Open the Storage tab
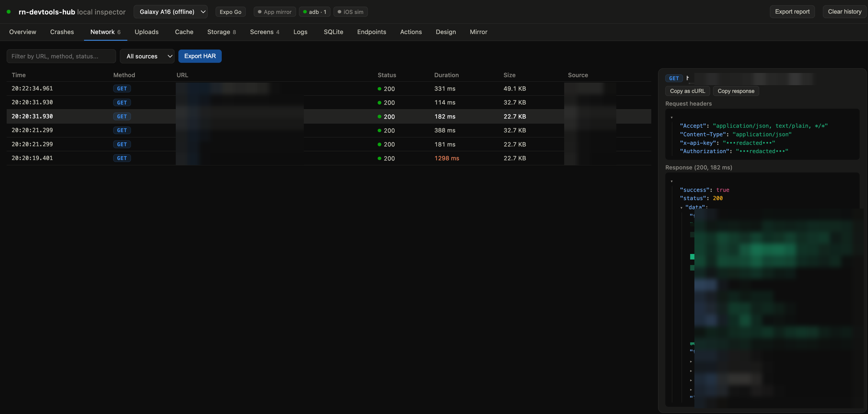 (222, 32)
